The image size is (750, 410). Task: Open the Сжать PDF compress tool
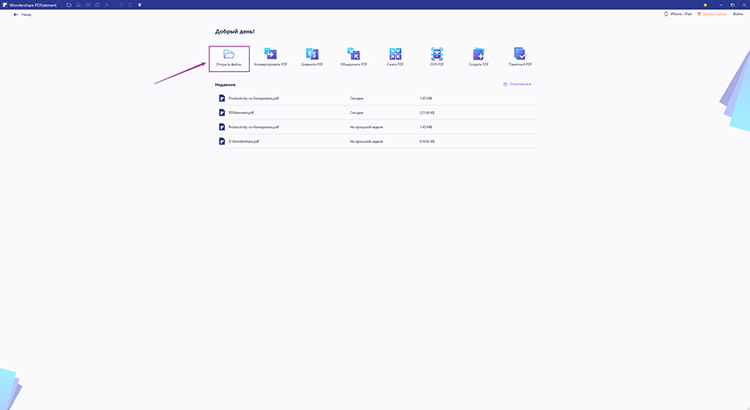click(395, 57)
